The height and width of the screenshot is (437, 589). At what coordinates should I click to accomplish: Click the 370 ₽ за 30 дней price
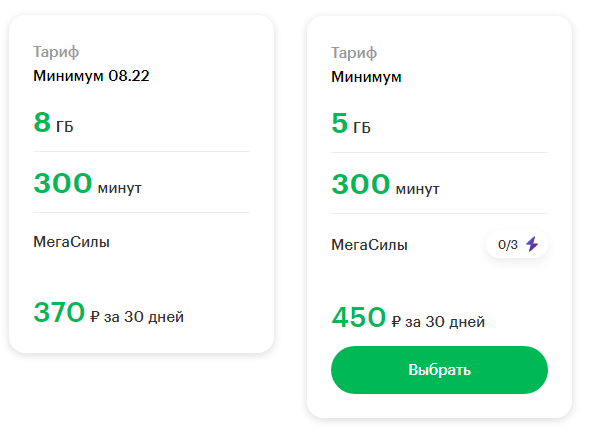109,313
